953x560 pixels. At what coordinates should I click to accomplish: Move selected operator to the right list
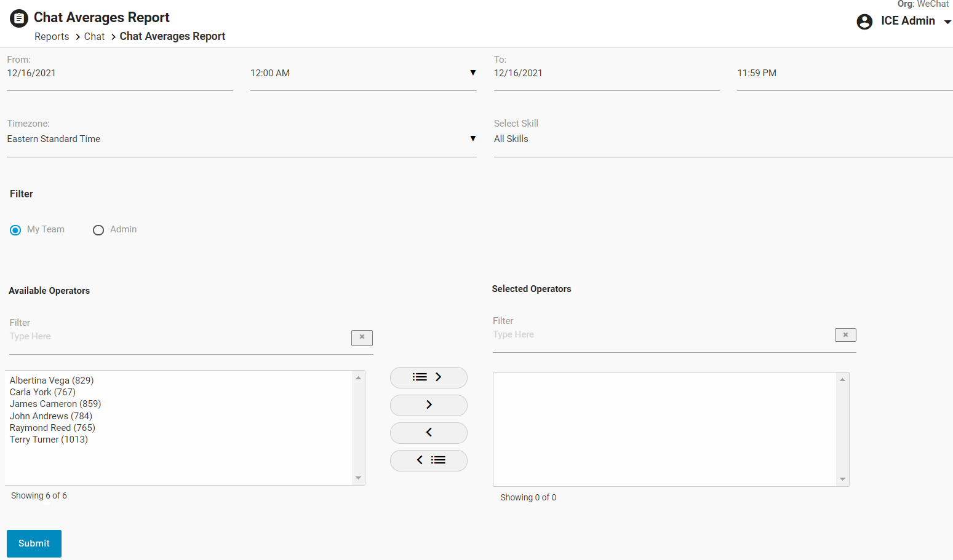(x=428, y=405)
